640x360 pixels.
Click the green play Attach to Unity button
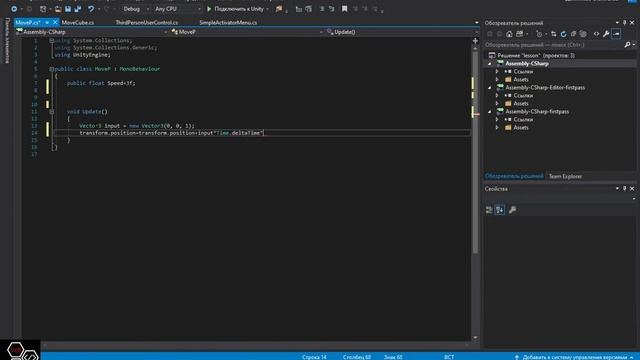pos(209,9)
